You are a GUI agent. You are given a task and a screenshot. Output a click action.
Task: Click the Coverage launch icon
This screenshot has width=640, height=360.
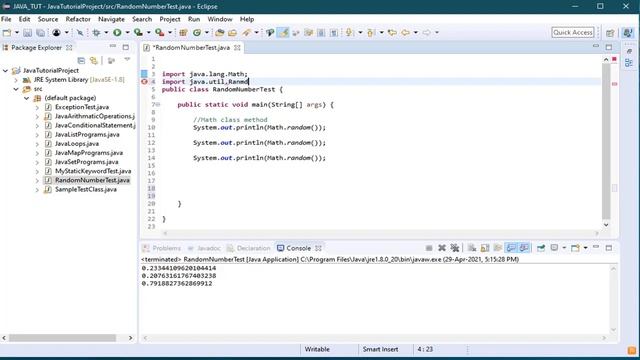[x=138, y=33]
